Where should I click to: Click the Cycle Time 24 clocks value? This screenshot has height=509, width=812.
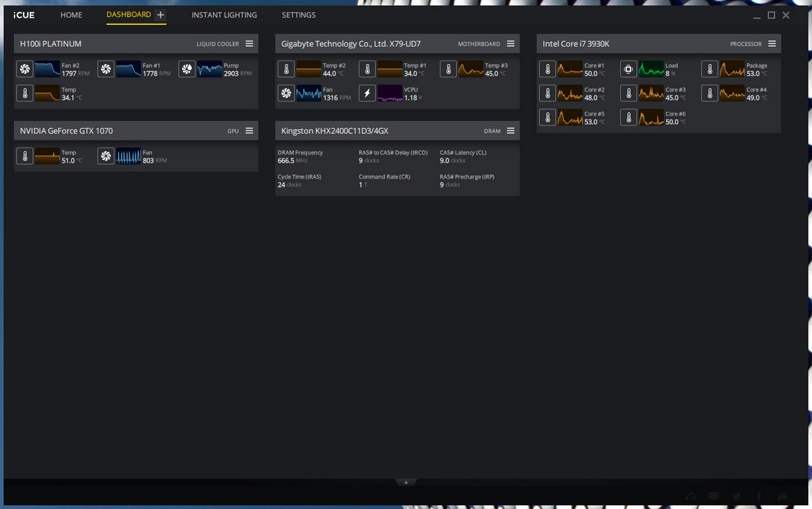[x=289, y=185]
